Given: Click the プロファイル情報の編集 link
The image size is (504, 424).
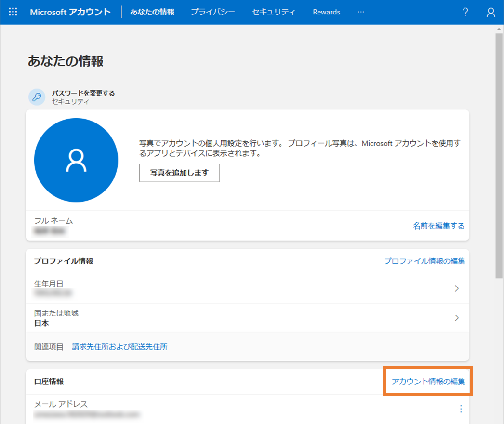Looking at the screenshot, I should point(424,261).
